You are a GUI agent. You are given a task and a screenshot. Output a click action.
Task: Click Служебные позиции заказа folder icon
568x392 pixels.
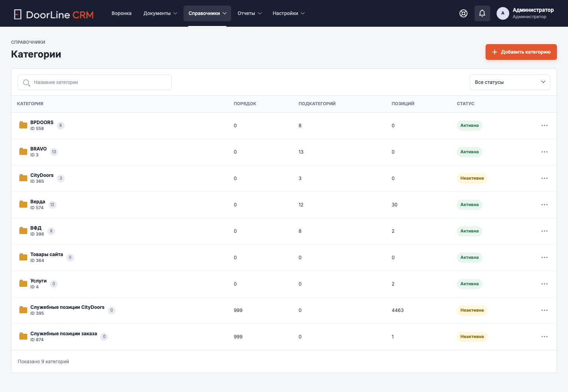(23, 336)
